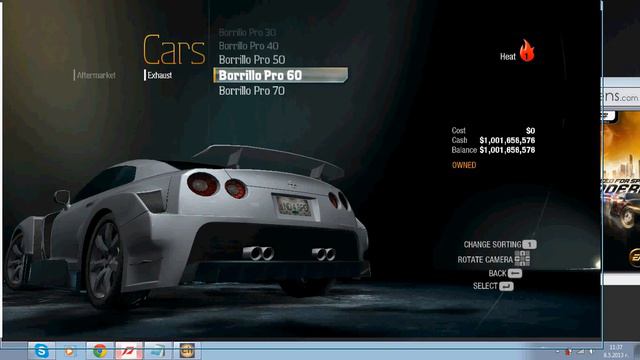Viewport: 640px width, 360px height.
Task: Open Skype from the taskbar
Action: 42,351
